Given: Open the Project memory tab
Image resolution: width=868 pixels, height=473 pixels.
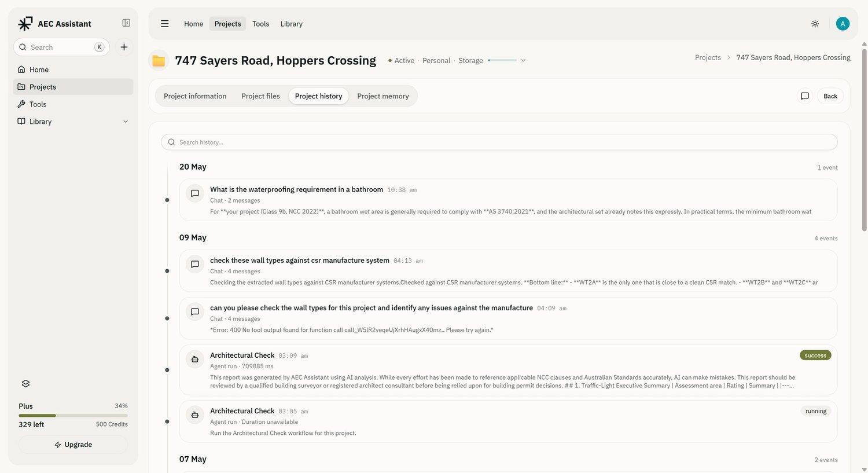Looking at the screenshot, I should click(383, 96).
